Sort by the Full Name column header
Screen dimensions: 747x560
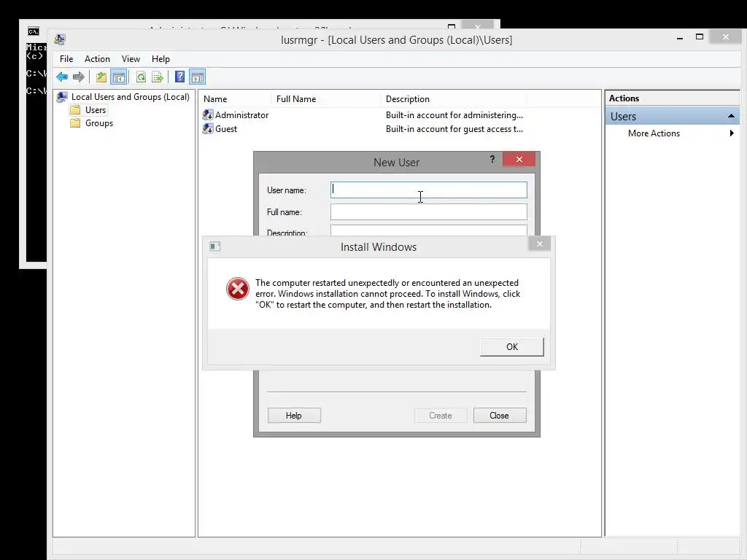pos(326,99)
